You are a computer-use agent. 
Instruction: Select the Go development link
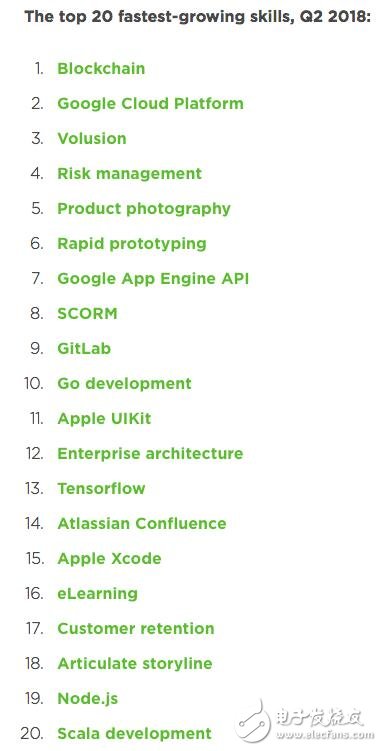[124, 384]
